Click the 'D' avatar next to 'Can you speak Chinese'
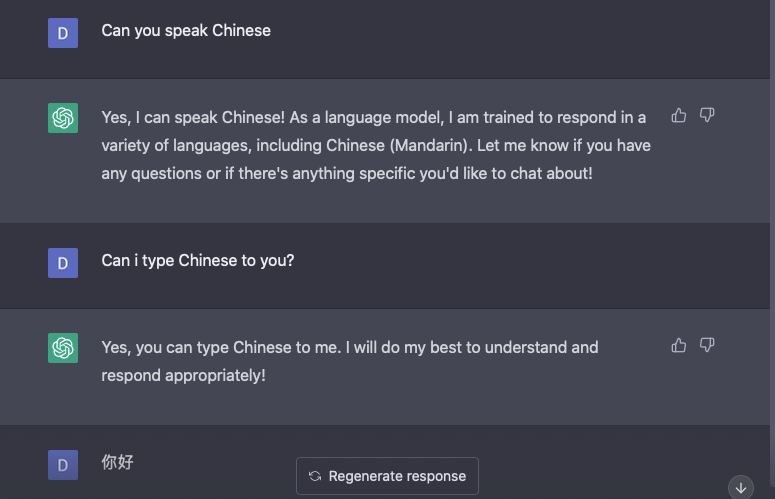Viewport: 775px width, 499px height. [63, 32]
